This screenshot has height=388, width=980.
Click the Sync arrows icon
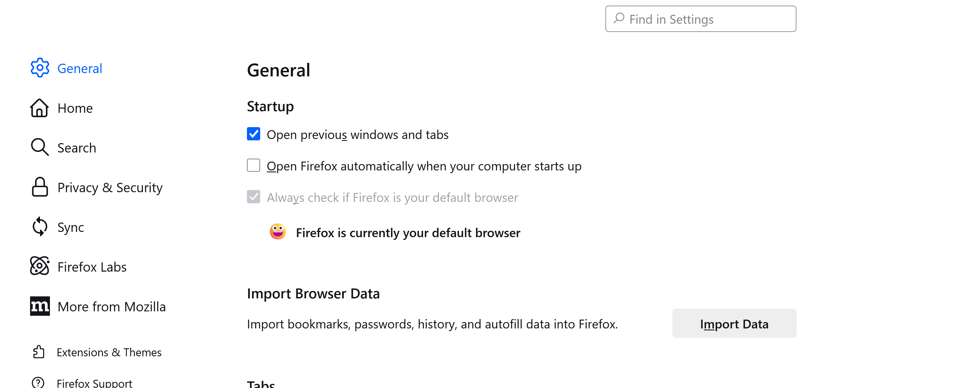[x=39, y=227]
